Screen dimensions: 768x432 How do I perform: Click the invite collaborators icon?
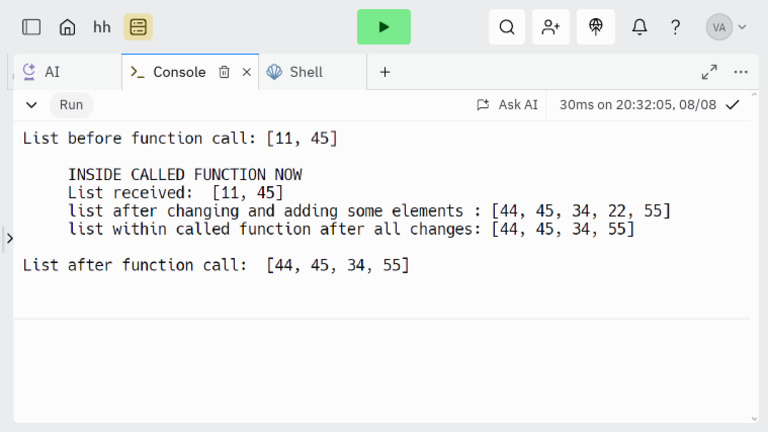pos(550,27)
